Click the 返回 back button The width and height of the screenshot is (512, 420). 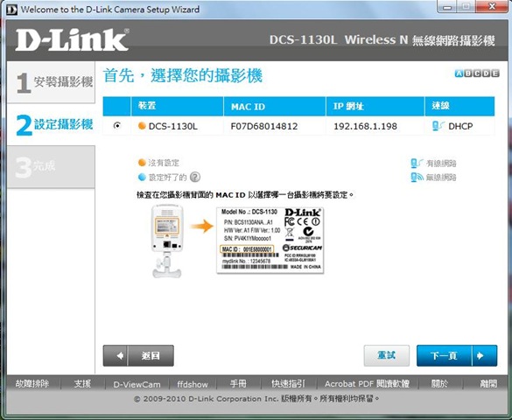[138, 356]
